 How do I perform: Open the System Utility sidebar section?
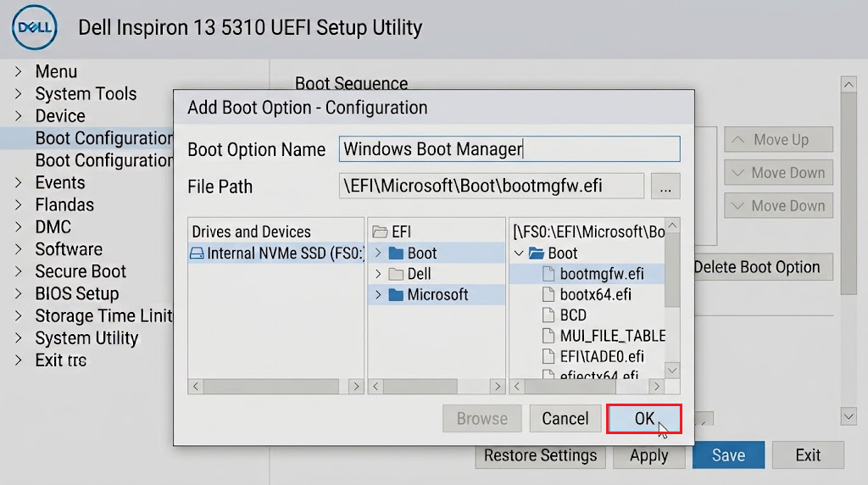[86, 337]
